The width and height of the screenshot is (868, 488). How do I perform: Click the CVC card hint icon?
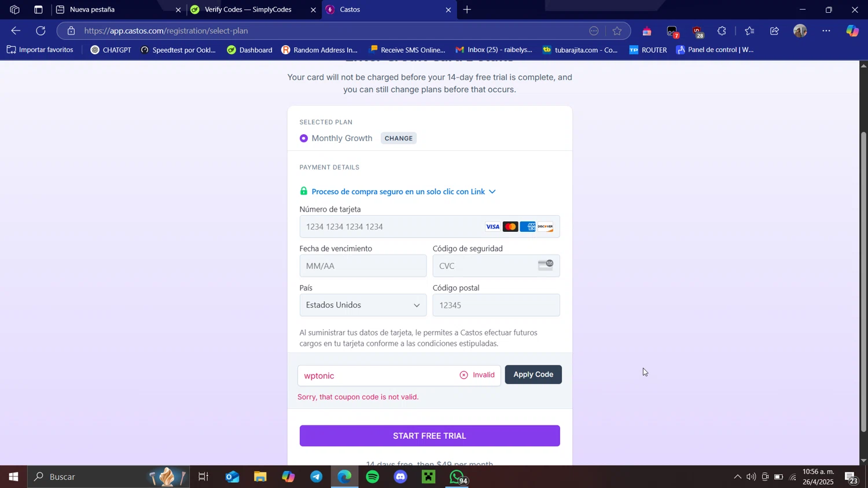(x=546, y=265)
